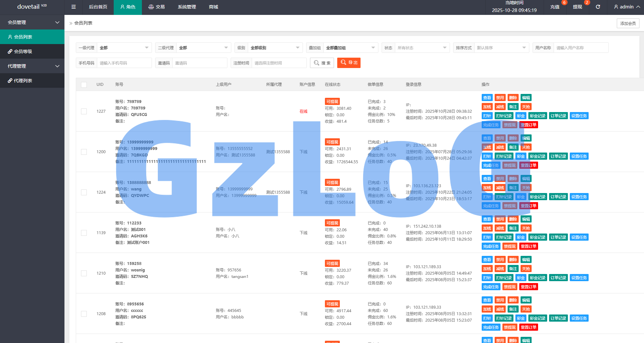Open 代理列表 in the sidebar

point(32,81)
